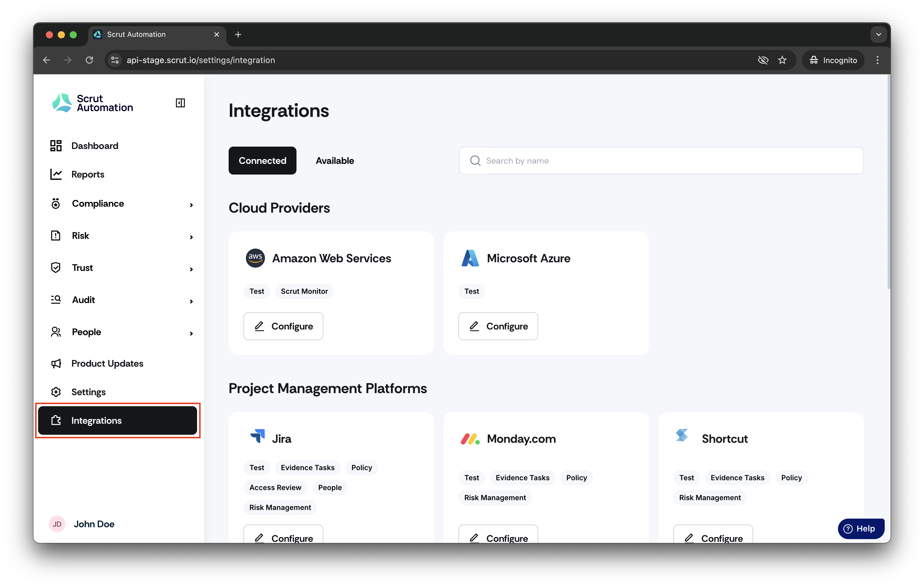924x587 pixels.
Task: Bookmark this page with star icon
Action: 782,60
